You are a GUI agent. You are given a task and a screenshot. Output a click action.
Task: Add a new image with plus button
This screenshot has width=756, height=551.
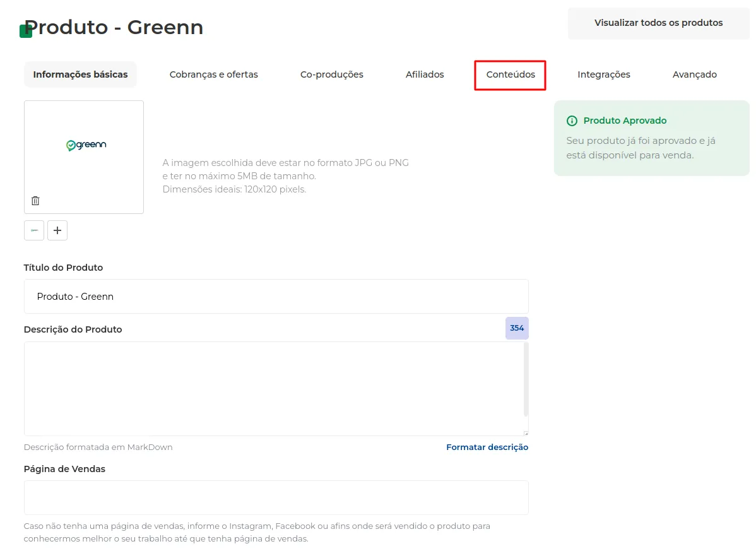point(57,230)
